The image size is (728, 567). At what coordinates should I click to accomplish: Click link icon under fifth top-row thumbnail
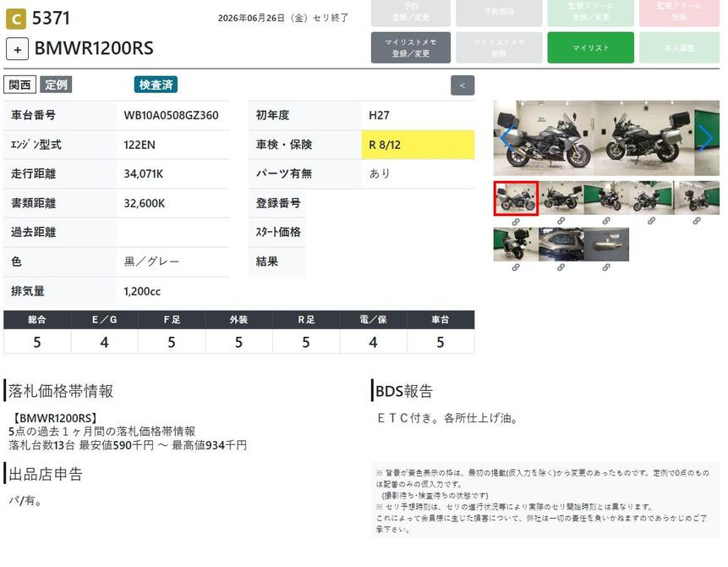coord(697,221)
